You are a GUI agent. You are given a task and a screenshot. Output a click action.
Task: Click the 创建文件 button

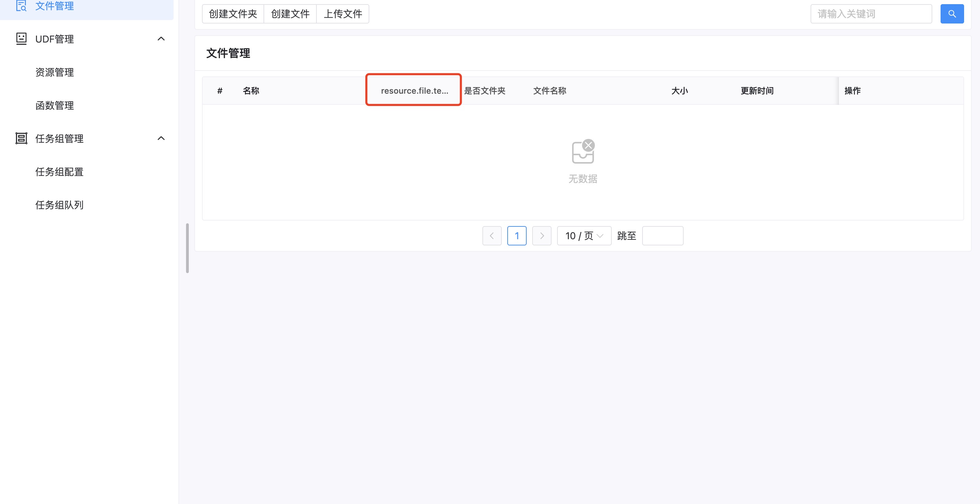290,14
